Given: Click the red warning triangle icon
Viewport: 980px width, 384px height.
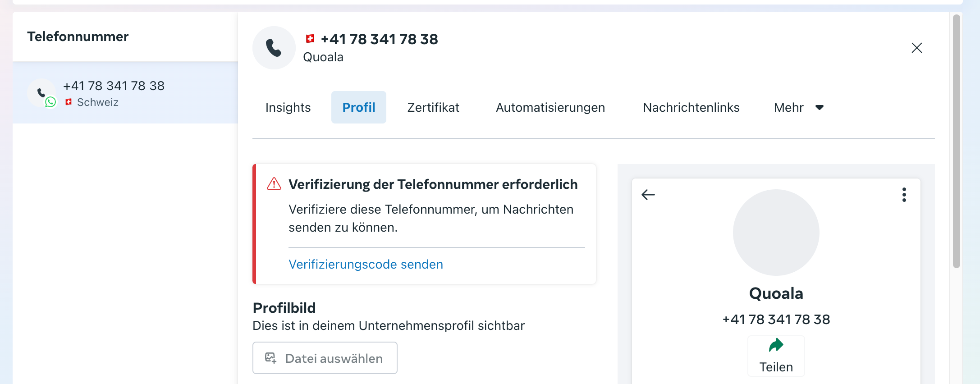Looking at the screenshot, I should tap(274, 184).
